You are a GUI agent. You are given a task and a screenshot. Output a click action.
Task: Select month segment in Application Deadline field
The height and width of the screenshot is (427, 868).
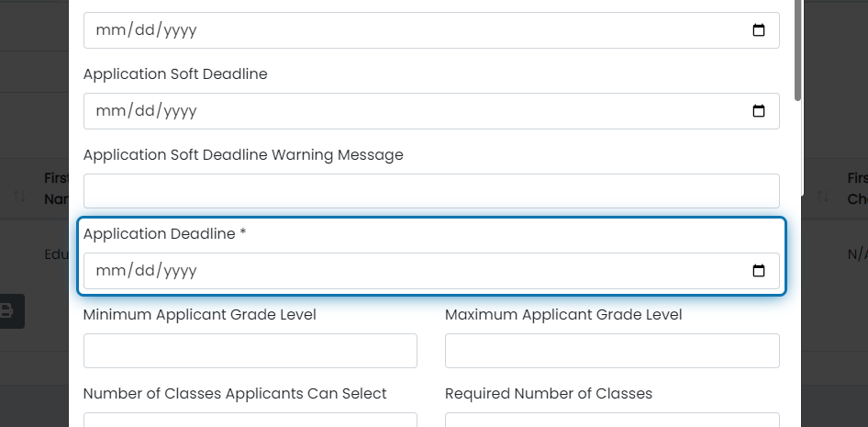(111, 271)
